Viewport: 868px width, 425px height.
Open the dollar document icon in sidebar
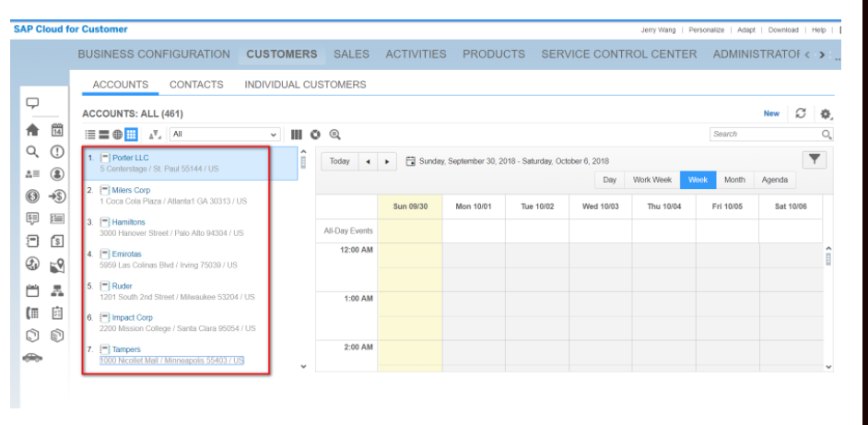[x=57, y=241]
